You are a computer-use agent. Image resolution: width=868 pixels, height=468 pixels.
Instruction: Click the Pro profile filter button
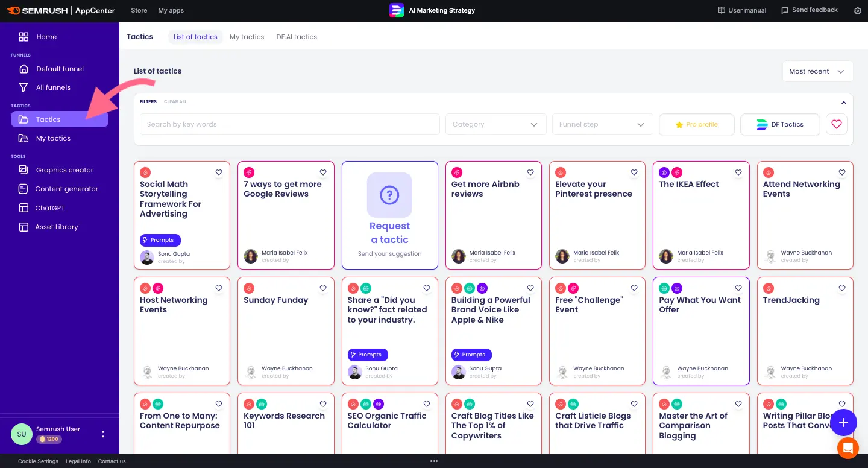click(x=696, y=124)
